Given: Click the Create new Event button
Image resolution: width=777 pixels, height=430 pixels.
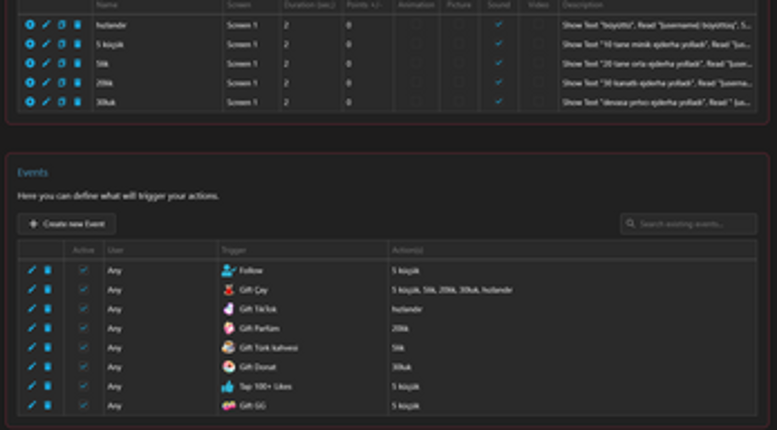Looking at the screenshot, I should [67, 224].
